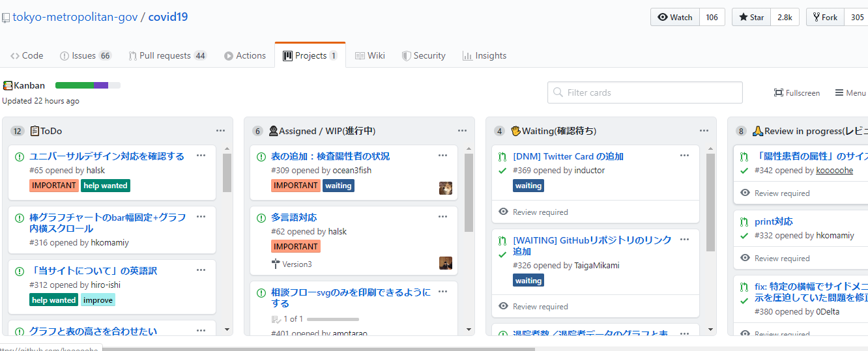The image size is (868, 351).
Task: Open options for the 多言語対応 card
Action: [442, 216]
